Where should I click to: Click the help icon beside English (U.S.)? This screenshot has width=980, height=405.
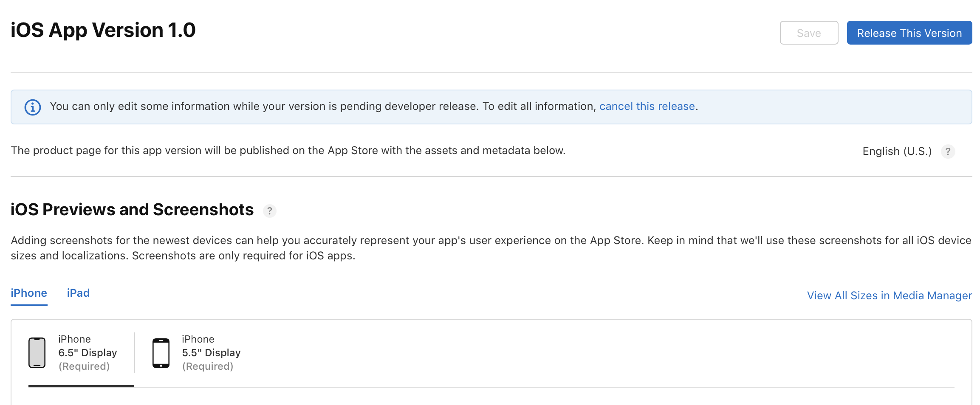(948, 152)
